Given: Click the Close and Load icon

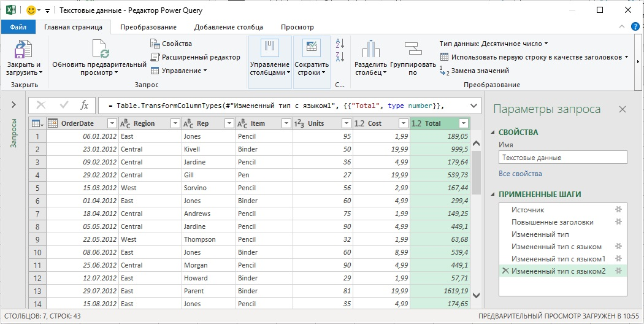Looking at the screenshot, I should pyautogui.click(x=23, y=49).
